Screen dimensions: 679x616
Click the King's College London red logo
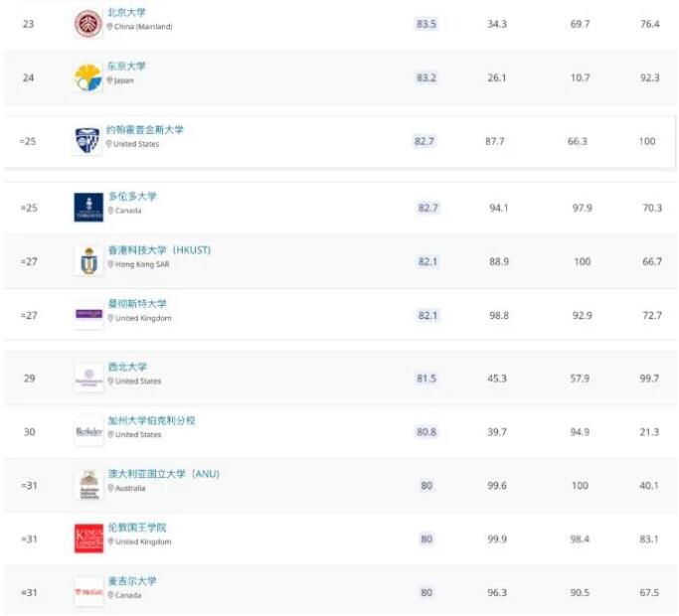88,539
